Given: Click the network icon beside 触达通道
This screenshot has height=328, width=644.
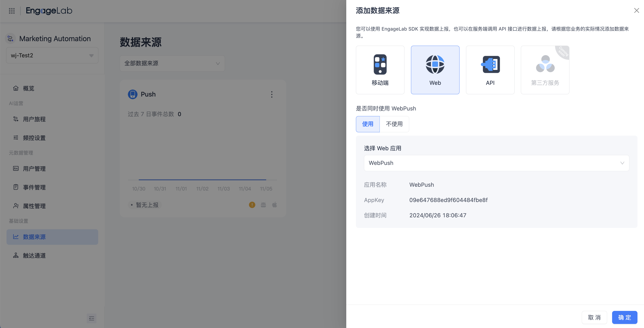Looking at the screenshot, I should click(x=16, y=255).
